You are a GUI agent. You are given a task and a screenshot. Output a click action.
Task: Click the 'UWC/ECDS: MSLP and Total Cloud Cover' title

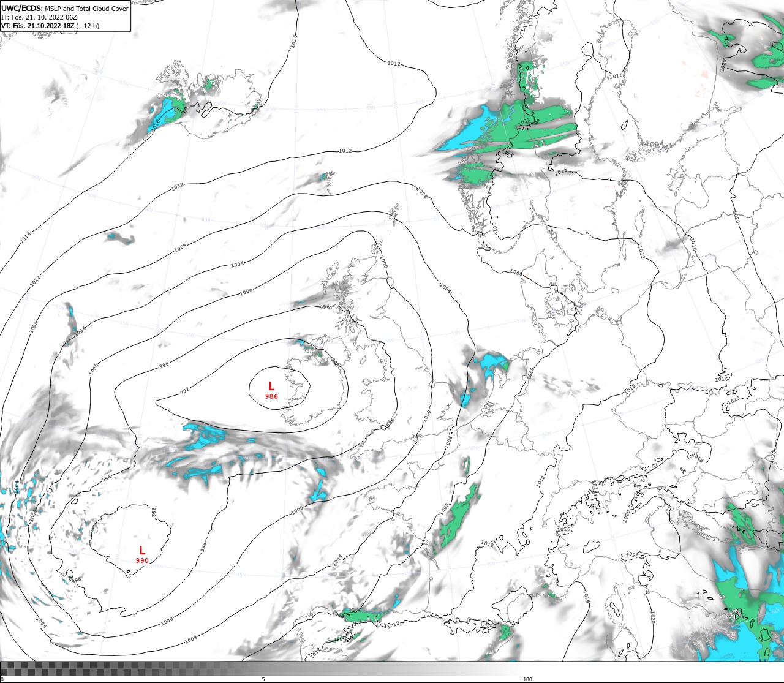point(65,9)
